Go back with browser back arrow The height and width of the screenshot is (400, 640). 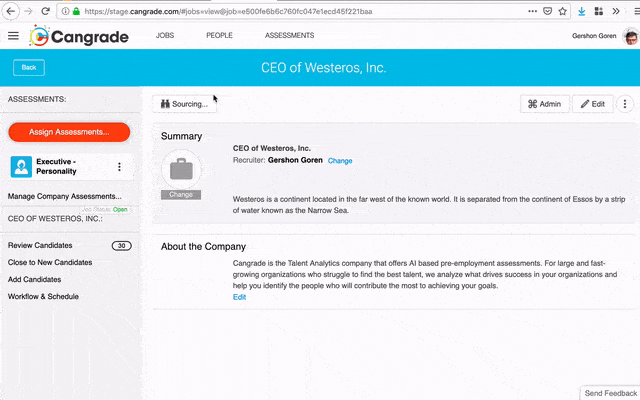(x=11, y=11)
